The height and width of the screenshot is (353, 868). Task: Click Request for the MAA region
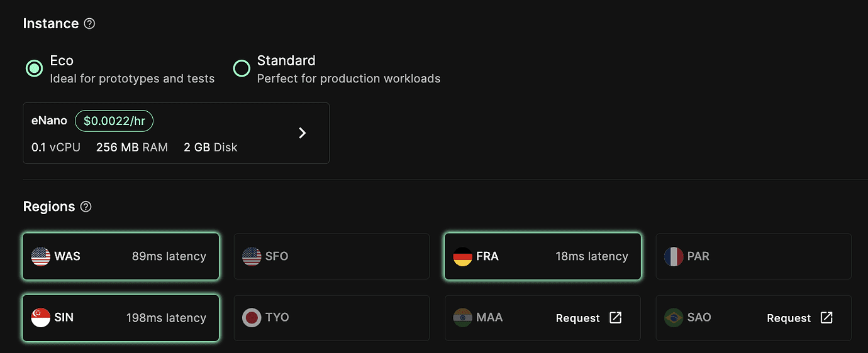577,318
